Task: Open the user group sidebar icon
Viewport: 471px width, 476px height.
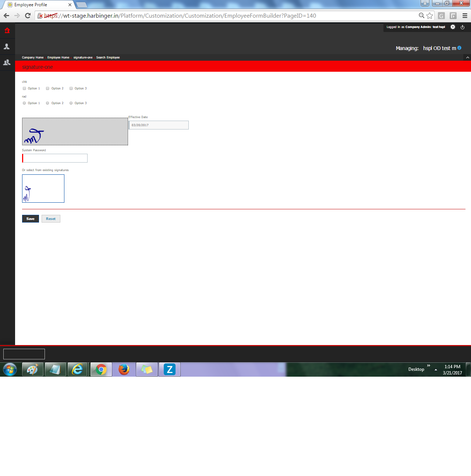Action: pos(7,63)
